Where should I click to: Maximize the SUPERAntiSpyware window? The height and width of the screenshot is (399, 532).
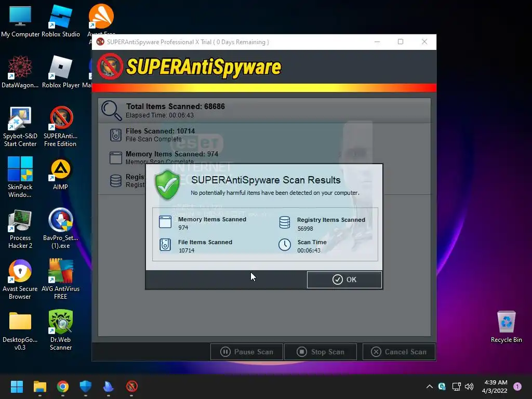(x=401, y=42)
